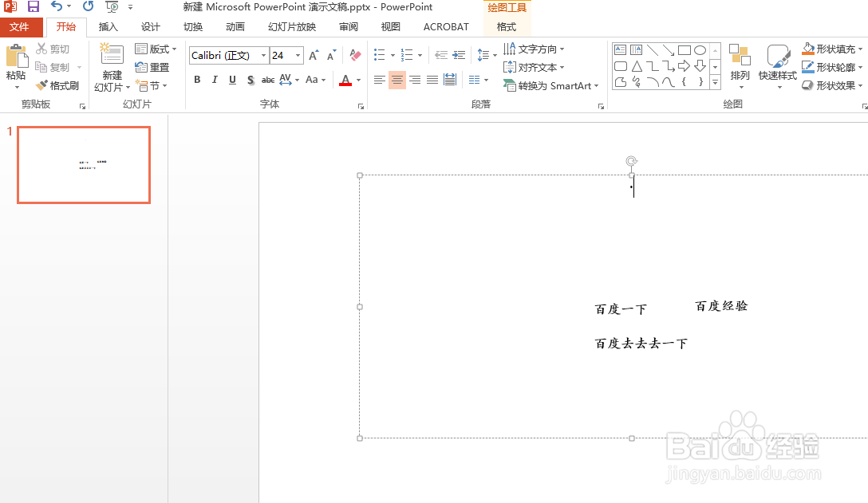Screen dimensions: 868x503
Task: Switch to the 设计 tab
Action: (x=150, y=26)
